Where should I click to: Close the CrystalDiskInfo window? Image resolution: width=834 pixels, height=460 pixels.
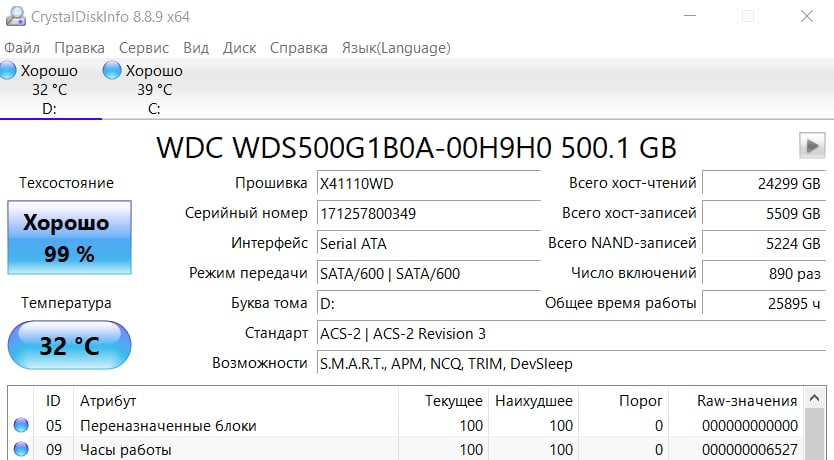[x=807, y=16]
